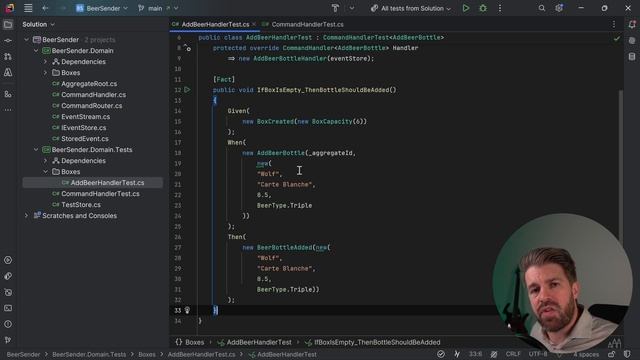
Task: Open the Solution view dropdown
Action: (38, 24)
